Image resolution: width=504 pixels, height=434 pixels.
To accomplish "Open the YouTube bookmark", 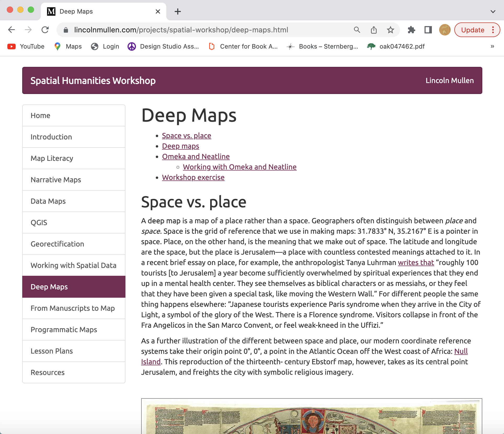I will point(26,46).
